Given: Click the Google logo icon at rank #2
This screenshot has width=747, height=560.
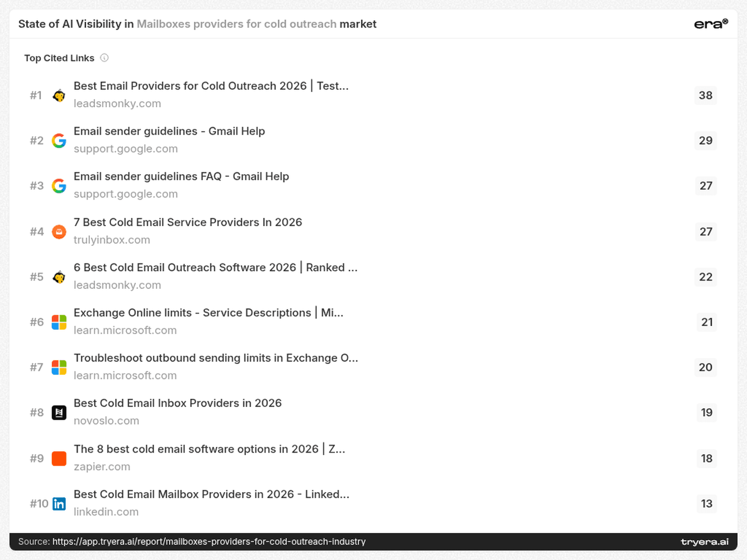Looking at the screenshot, I should (59, 141).
